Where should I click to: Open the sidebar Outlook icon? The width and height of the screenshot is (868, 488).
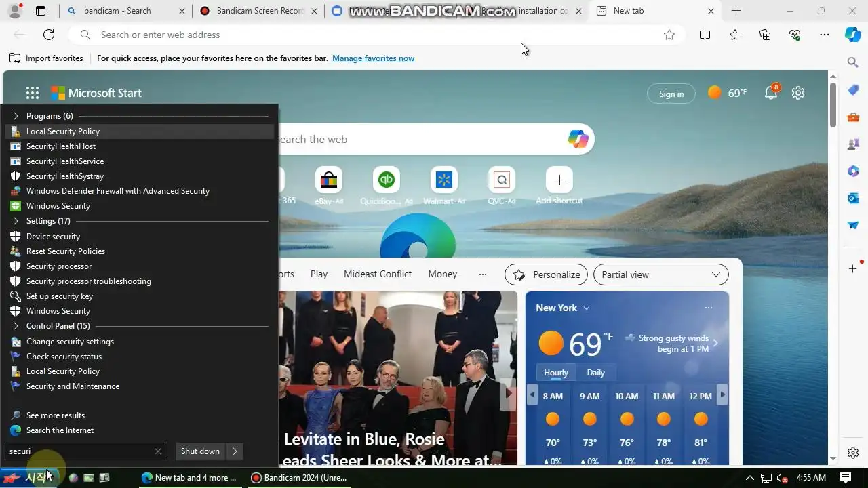(853, 198)
